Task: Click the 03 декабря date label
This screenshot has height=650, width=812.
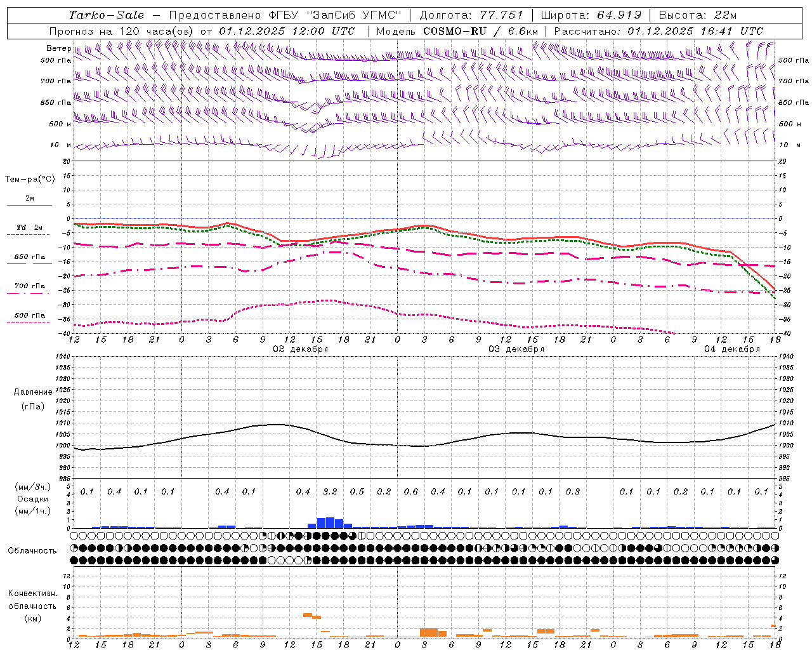Action: 516,349
